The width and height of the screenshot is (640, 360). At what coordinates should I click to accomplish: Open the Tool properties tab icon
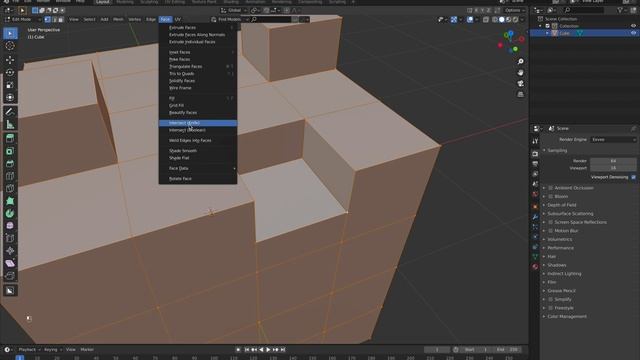[x=535, y=141]
